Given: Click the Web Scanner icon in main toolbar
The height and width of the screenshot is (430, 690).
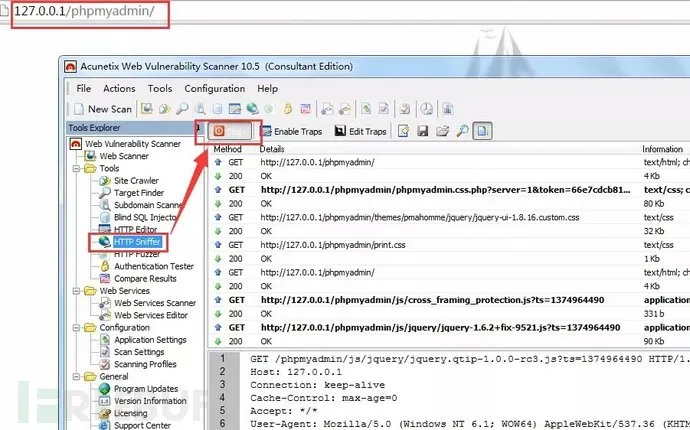Looking at the screenshot, I should [x=147, y=109].
